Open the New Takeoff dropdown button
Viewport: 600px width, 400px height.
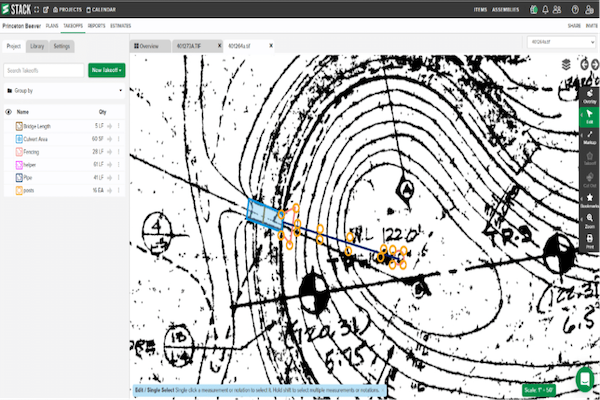[x=107, y=70]
